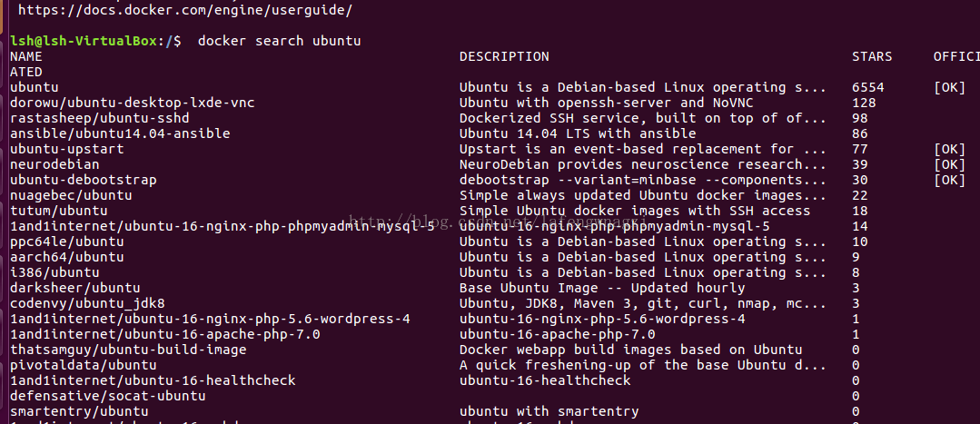This screenshot has width=980, height=424.
Task: Click the stars value 98
Action: coord(860,118)
